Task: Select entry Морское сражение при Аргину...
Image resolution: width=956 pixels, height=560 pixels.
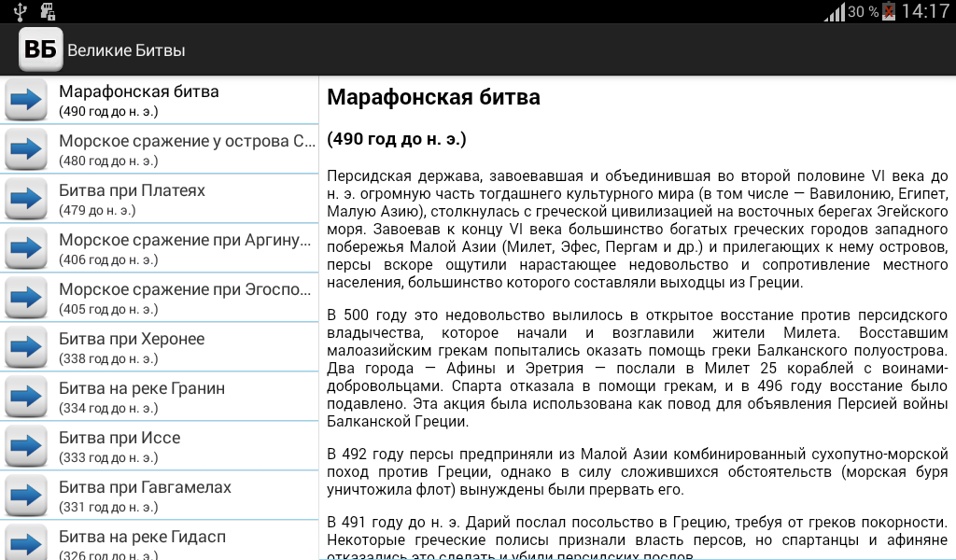Action: (159, 248)
